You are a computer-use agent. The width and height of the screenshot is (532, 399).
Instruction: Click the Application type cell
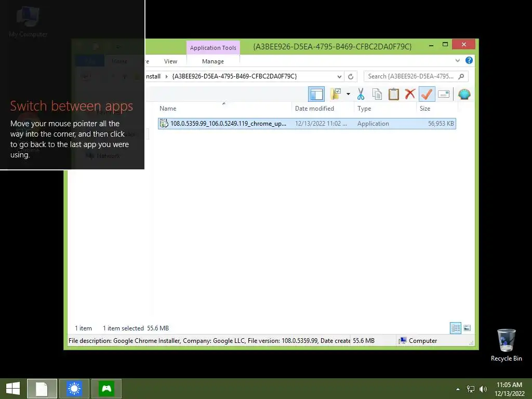tap(373, 124)
